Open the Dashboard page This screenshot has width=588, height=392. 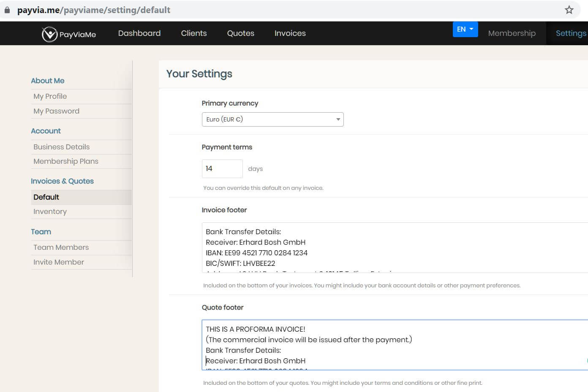[x=139, y=33]
